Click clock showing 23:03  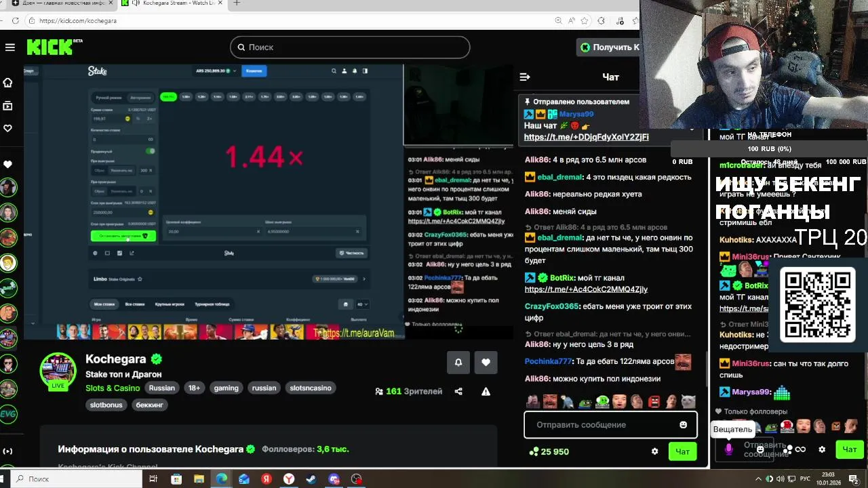tap(827, 479)
